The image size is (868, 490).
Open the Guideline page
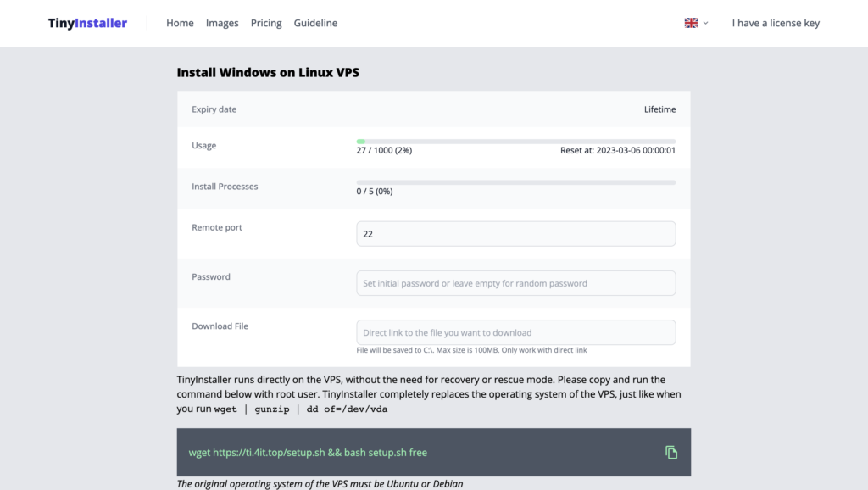(x=315, y=23)
